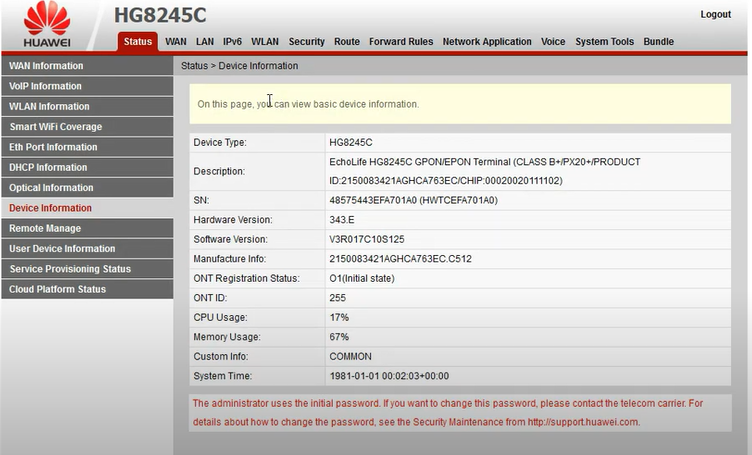View Cloud Platform Status page
This screenshot has width=752, height=455.
coord(57,289)
